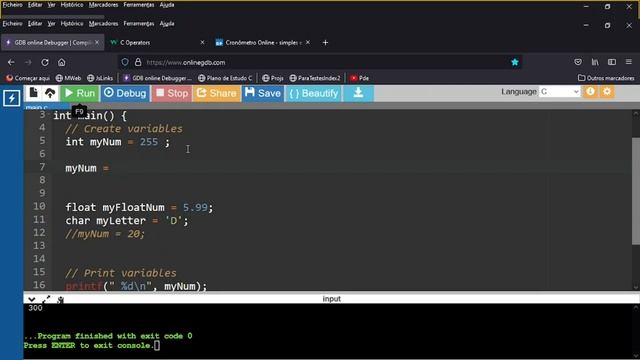Open Ficheiro menu in front window
This screenshot has height=360, width=640.
coord(12,24)
